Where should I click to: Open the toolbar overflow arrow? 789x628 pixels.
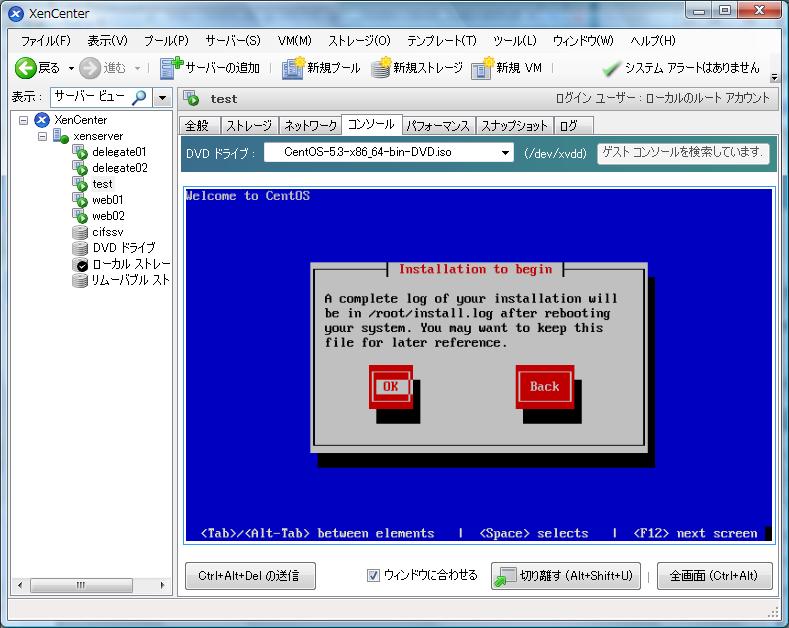774,78
